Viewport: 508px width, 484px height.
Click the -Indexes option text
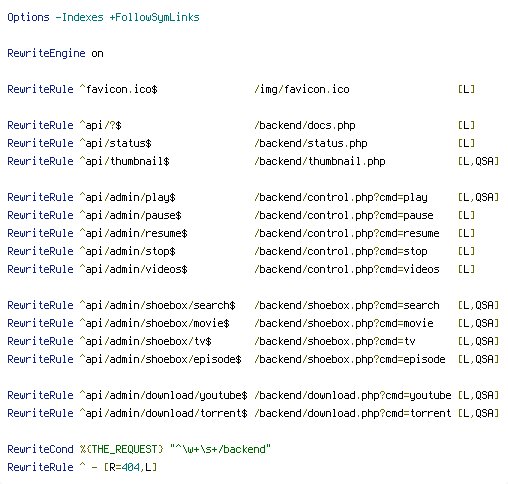[x=79, y=17]
